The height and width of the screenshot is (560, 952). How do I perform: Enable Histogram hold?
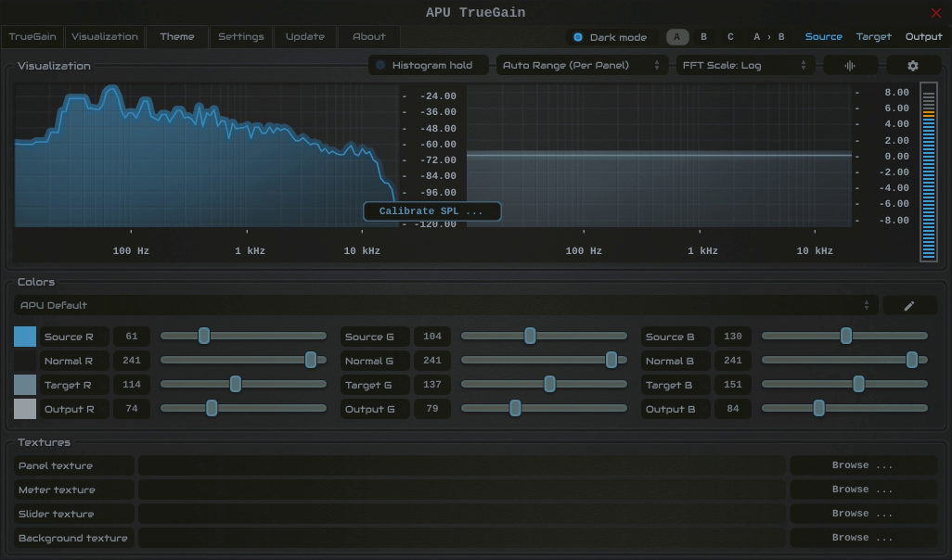pyautogui.click(x=428, y=66)
